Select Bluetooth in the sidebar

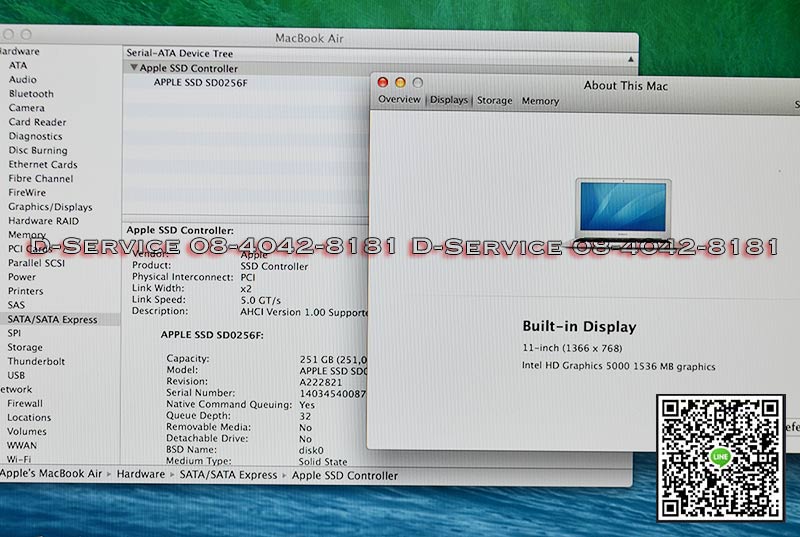(31, 94)
